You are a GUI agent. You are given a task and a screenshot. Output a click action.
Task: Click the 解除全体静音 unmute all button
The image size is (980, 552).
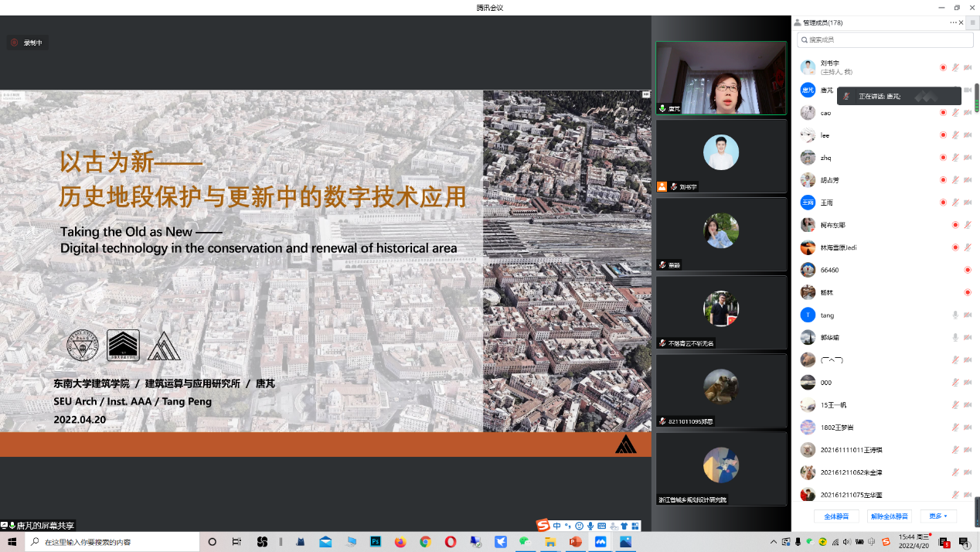890,516
